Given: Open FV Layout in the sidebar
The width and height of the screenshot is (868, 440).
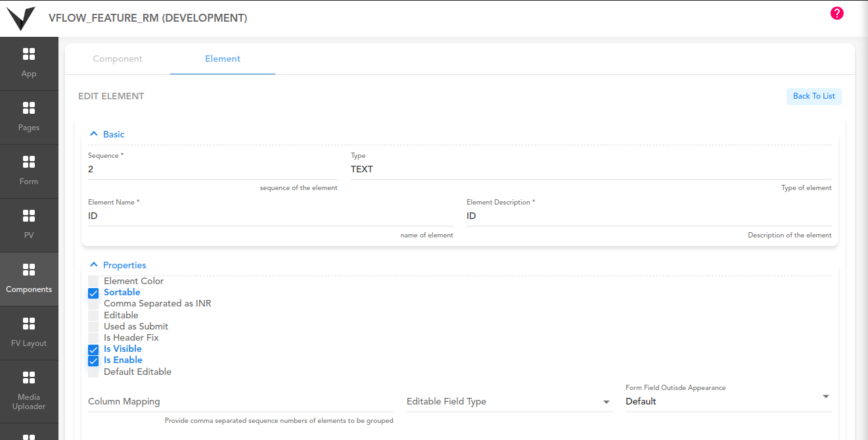Looking at the screenshot, I should click(29, 333).
